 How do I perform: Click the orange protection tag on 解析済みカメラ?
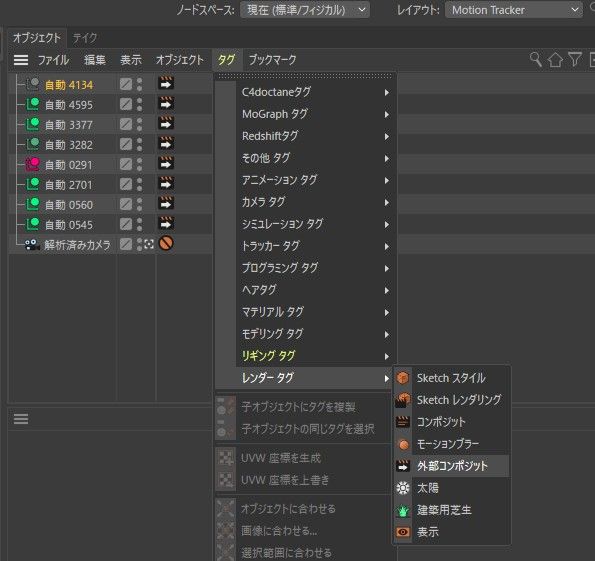(166, 243)
